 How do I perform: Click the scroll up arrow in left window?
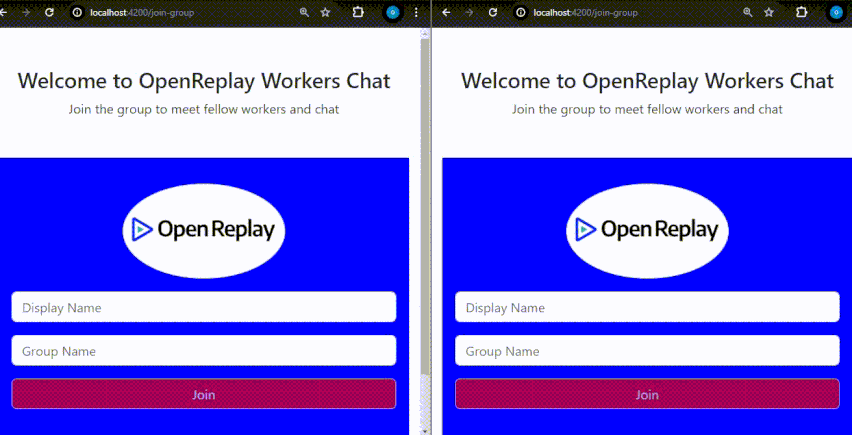click(x=425, y=33)
